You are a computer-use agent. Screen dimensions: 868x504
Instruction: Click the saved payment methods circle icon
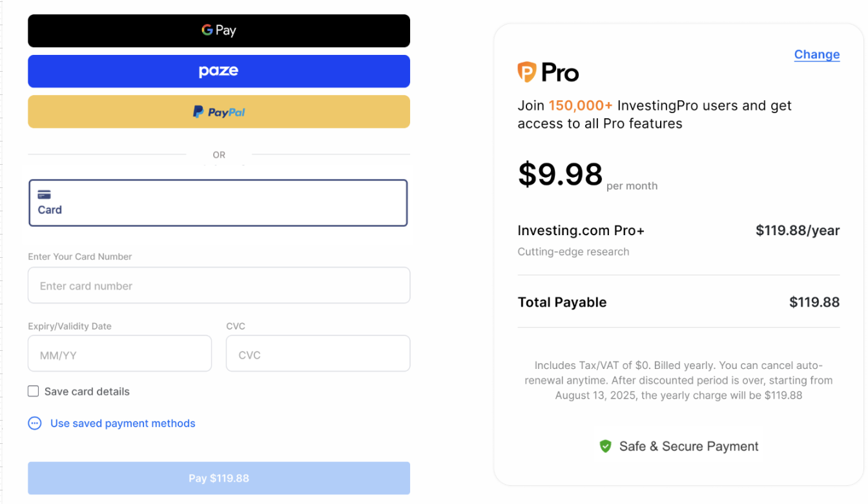[34, 423]
